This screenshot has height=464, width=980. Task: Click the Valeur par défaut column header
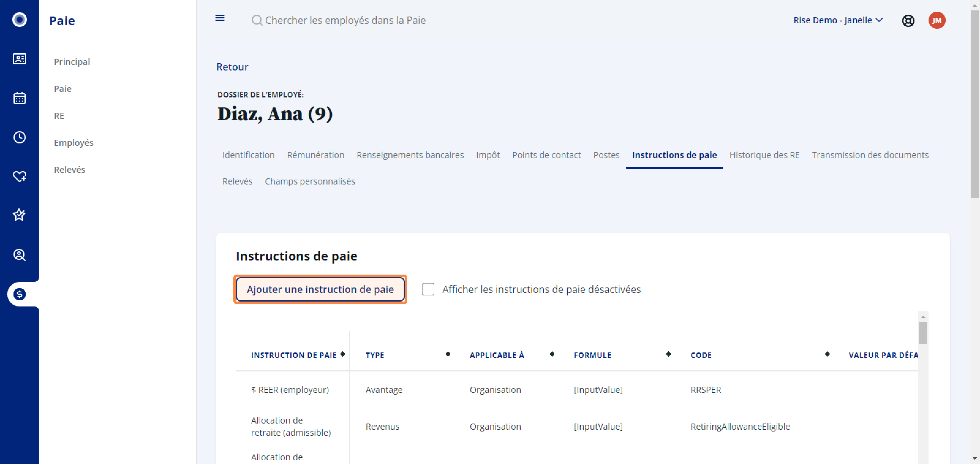point(883,355)
